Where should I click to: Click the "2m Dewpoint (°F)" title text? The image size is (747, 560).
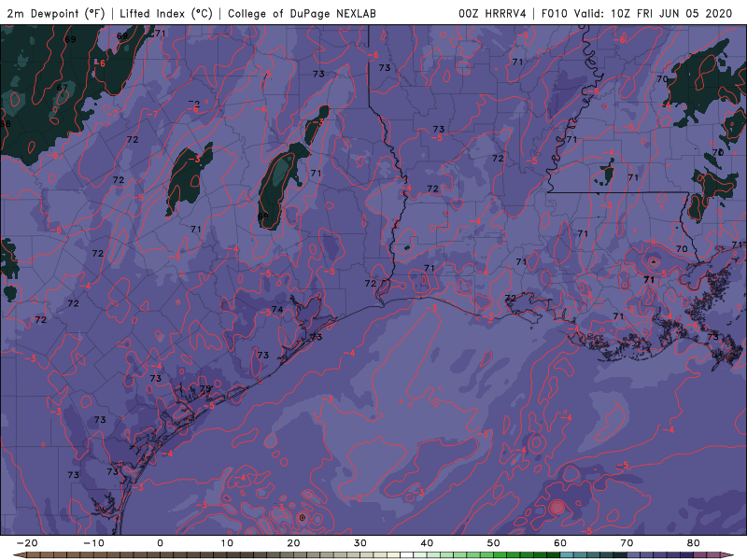pos(56,14)
